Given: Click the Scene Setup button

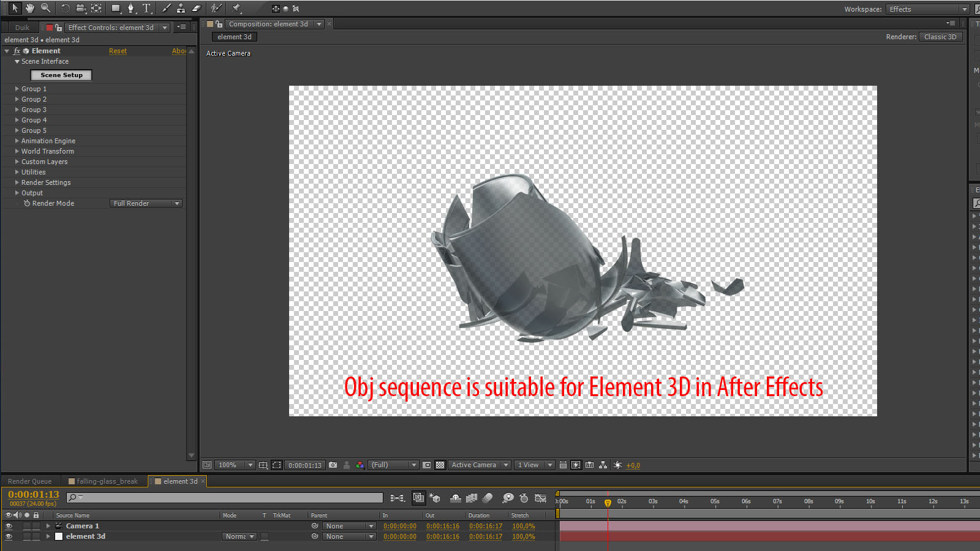Looking at the screenshot, I should point(61,75).
